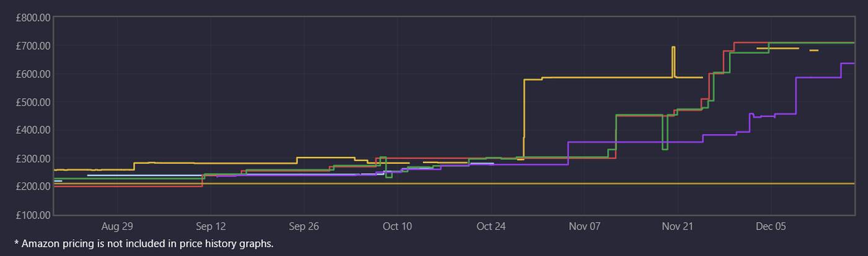The image size is (868, 256).
Task: Select the Aug 29 date label
Action: (117, 227)
